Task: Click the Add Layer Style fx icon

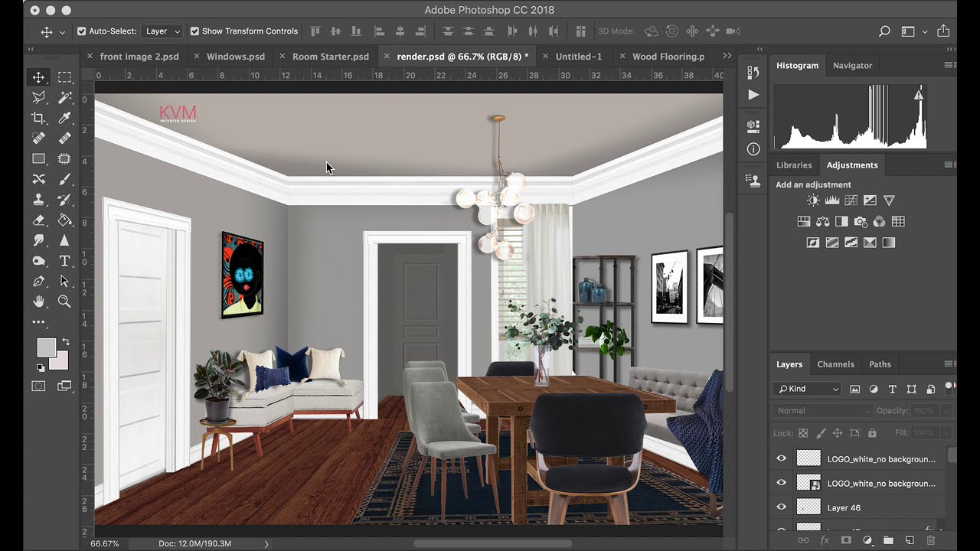Action: click(x=824, y=539)
